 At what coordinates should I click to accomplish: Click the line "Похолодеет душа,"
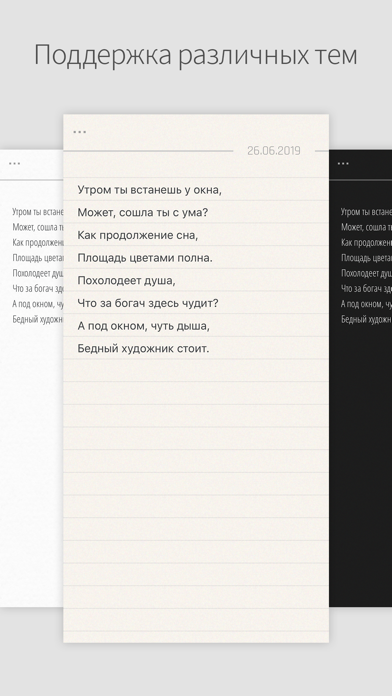[127, 281]
